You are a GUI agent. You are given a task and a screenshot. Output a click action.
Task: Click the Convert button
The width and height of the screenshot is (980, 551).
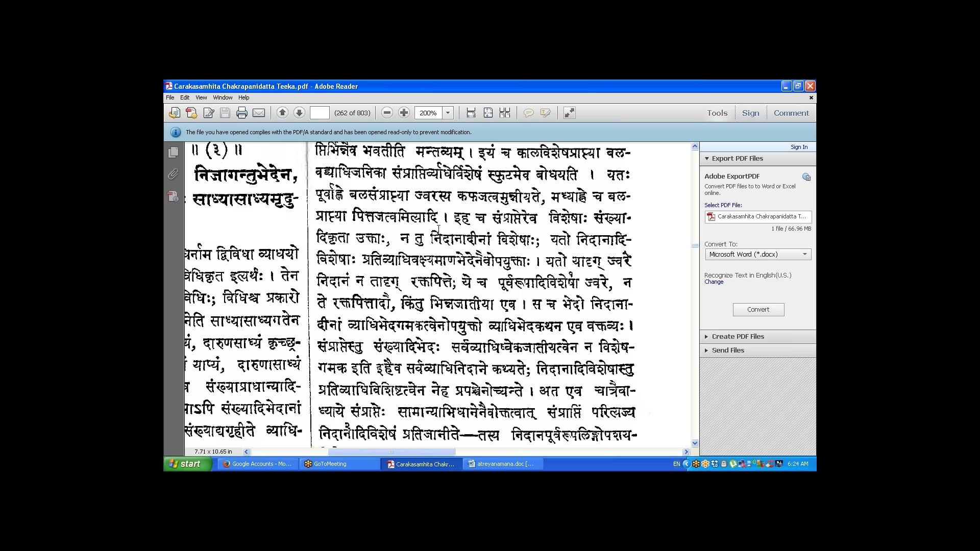click(x=758, y=310)
